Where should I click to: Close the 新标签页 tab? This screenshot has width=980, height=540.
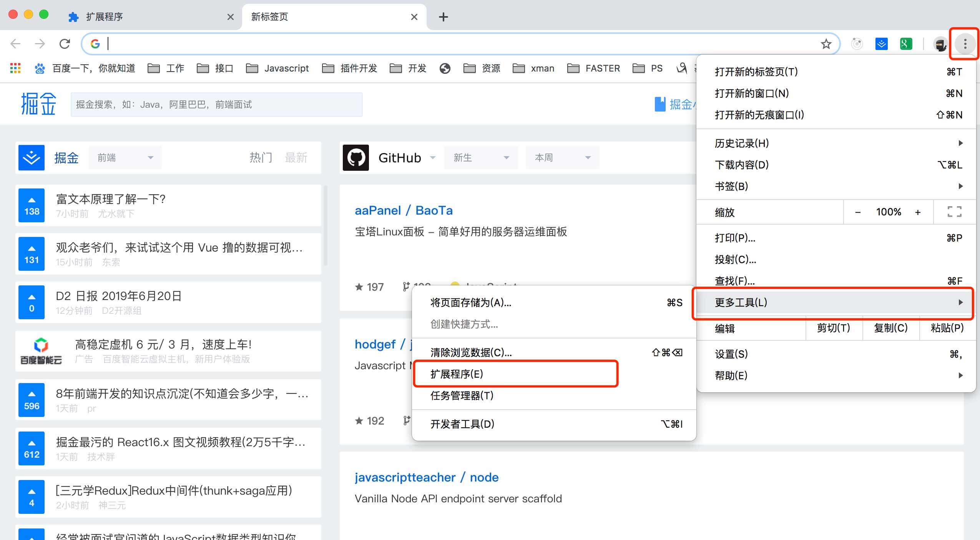414,17
